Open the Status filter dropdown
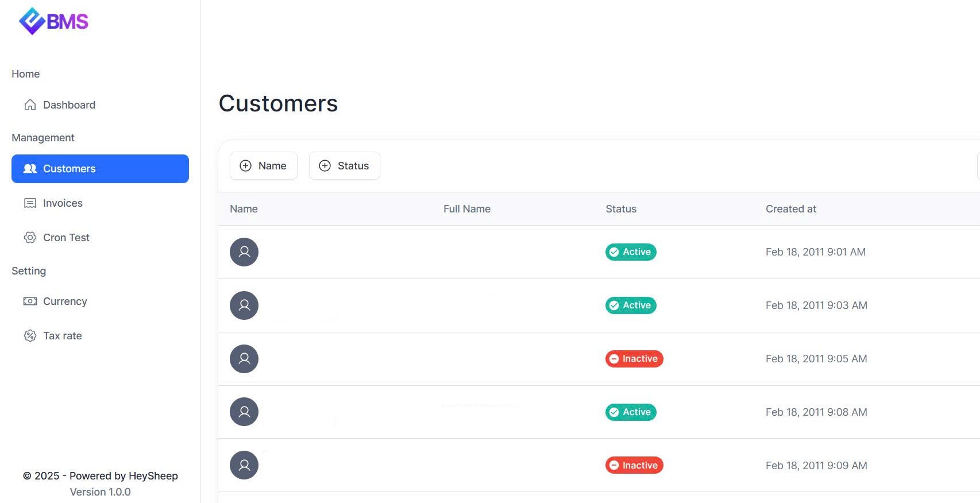980x503 pixels. tap(344, 166)
